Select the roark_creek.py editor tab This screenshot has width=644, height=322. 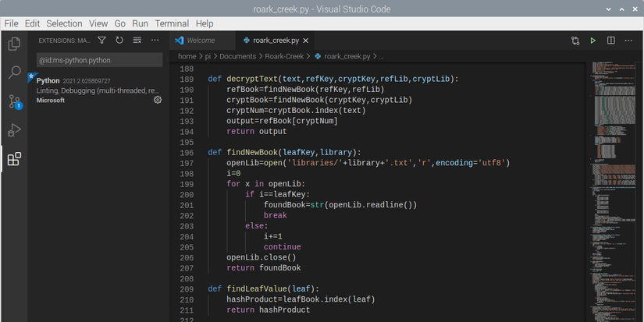(x=276, y=41)
